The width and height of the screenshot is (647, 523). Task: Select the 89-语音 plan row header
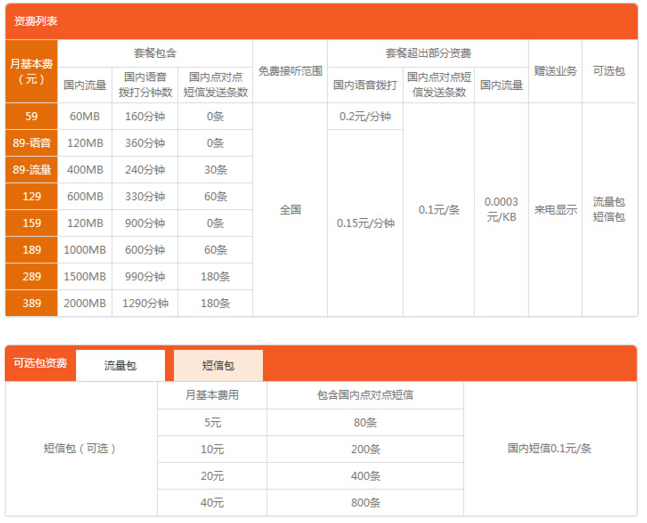point(31,143)
